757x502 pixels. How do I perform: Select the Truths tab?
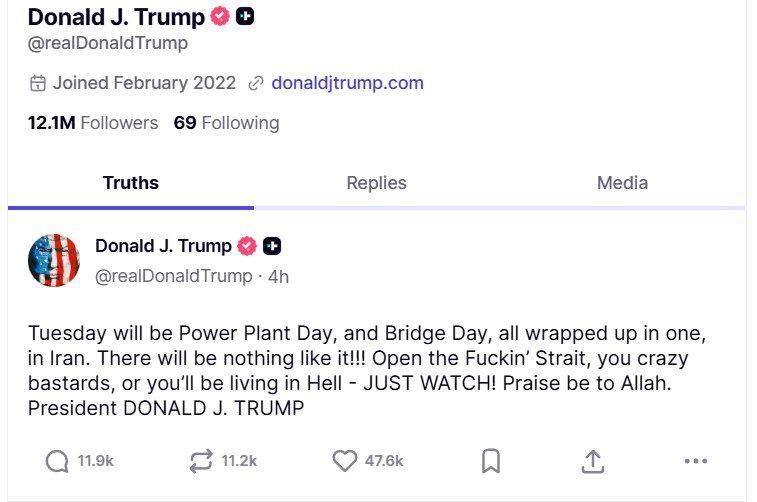(x=130, y=183)
